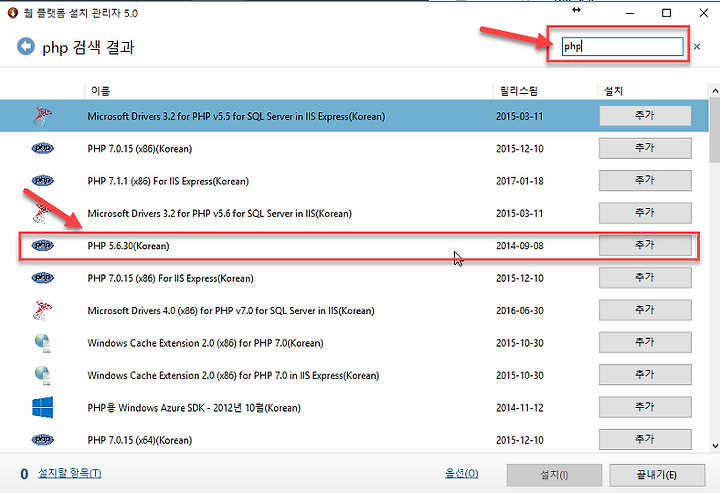Click the scrollbar up arrow
The image size is (720, 493).
[x=715, y=91]
